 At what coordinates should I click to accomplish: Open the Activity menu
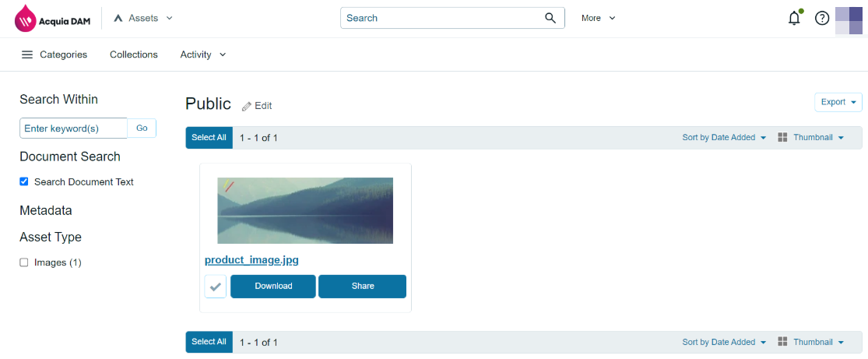[x=203, y=55]
